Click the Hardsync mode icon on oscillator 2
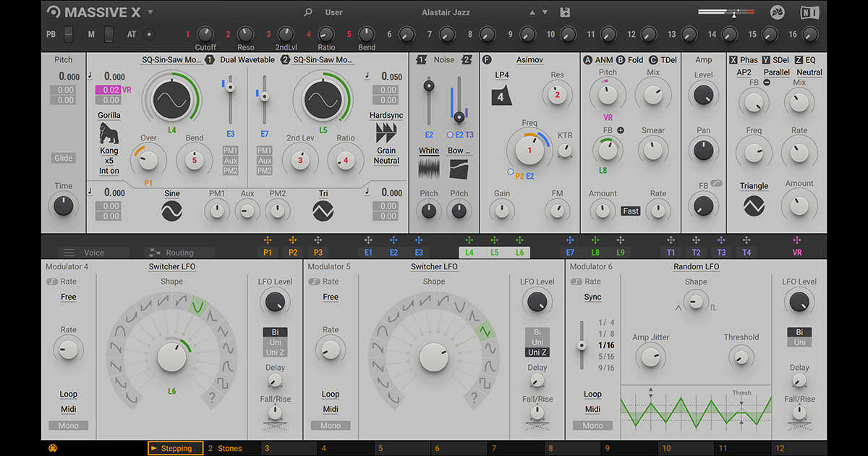The width and height of the screenshot is (868, 456). pos(386,132)
